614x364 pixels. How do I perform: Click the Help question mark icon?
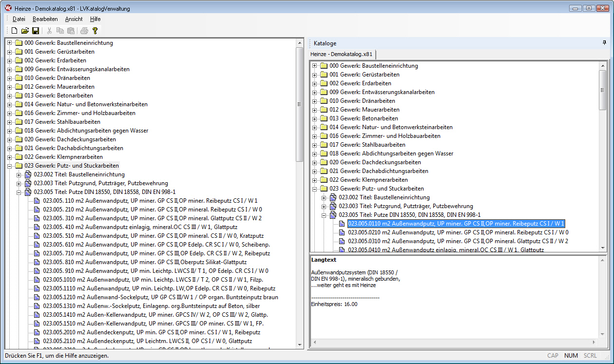point(95,31)
